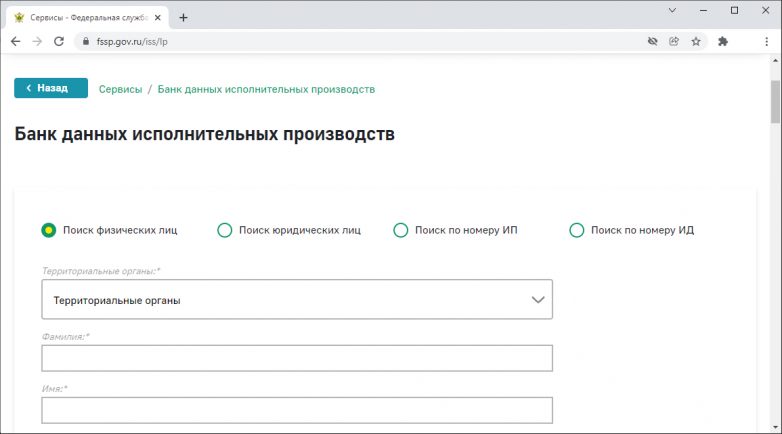Click the 'Фамилия' input field
782x434 pixels.
tap(297, 358)
